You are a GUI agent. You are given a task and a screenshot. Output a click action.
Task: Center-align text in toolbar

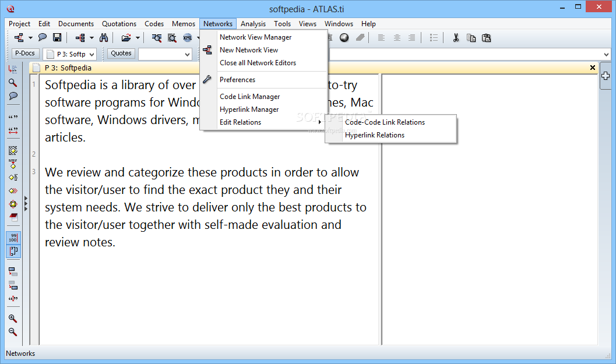pyautogui.click(x=397, y=38)
